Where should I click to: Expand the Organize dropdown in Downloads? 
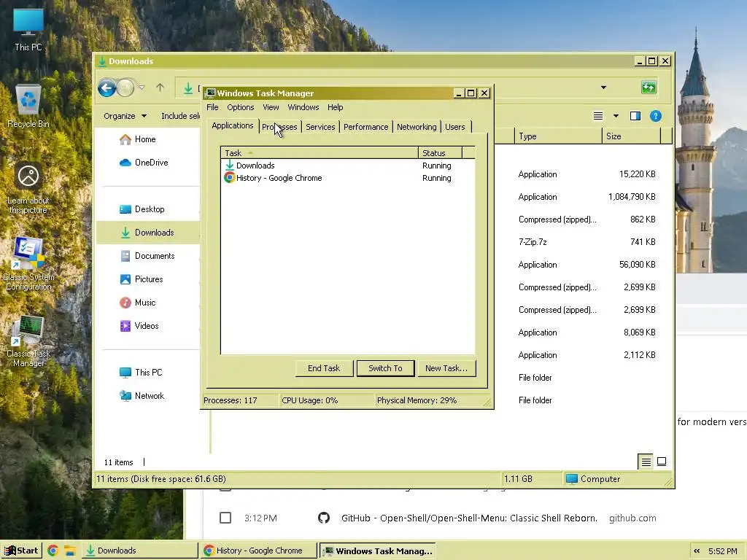coord(125,116)
